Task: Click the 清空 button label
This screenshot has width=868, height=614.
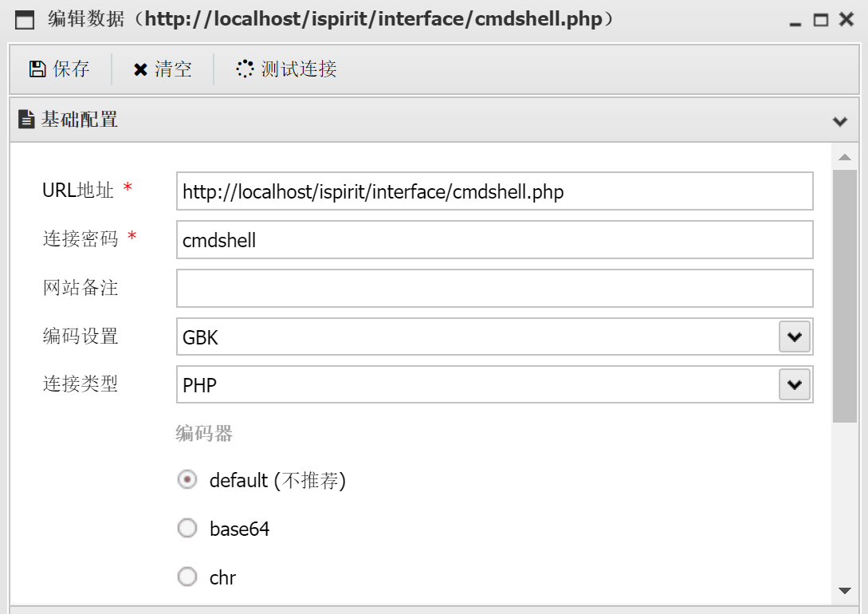Action: [x=173, y=69]
